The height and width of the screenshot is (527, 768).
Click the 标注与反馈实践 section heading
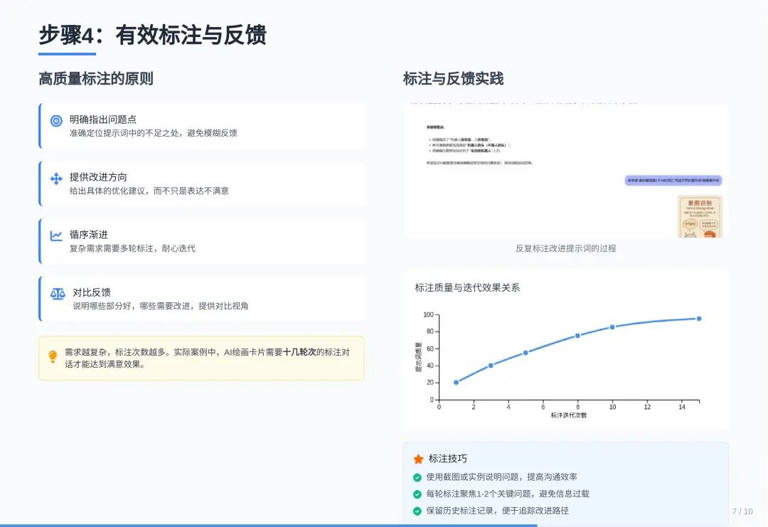453,79
